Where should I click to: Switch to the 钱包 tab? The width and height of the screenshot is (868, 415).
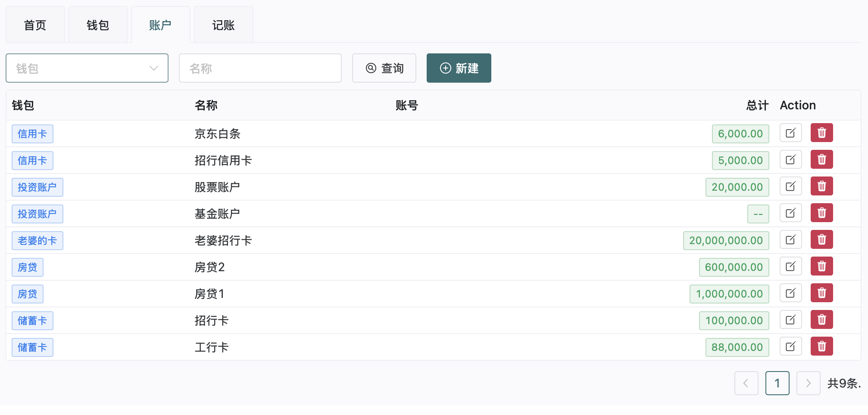tap(98, 25)
